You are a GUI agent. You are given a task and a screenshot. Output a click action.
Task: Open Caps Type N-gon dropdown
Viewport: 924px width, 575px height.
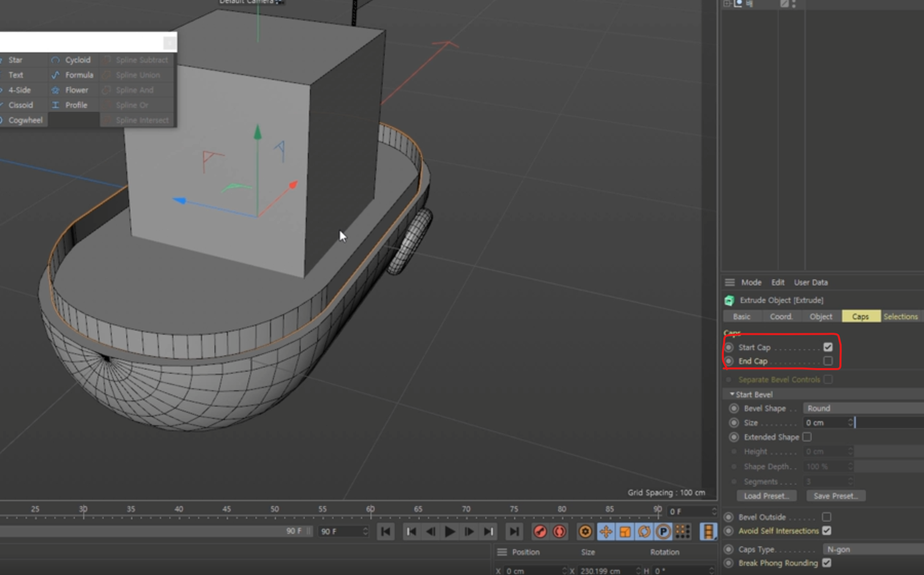point(873,549)
